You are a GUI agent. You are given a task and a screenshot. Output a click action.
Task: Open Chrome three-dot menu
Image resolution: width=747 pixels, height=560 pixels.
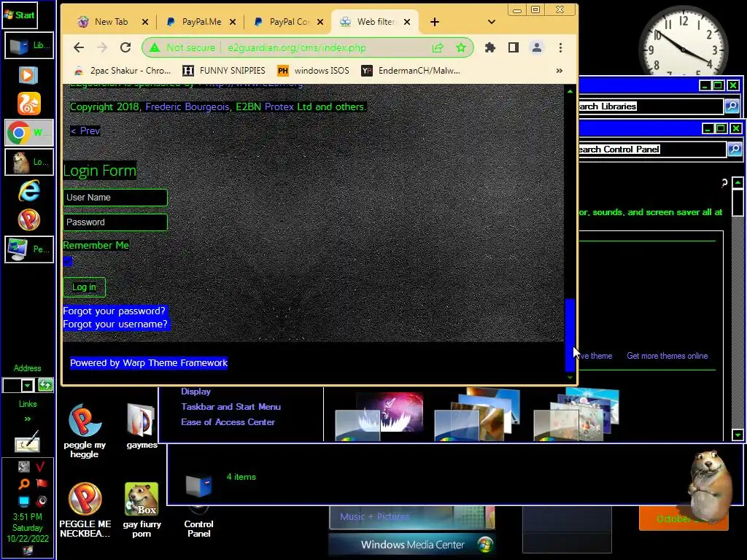click(x=560, y=47)
